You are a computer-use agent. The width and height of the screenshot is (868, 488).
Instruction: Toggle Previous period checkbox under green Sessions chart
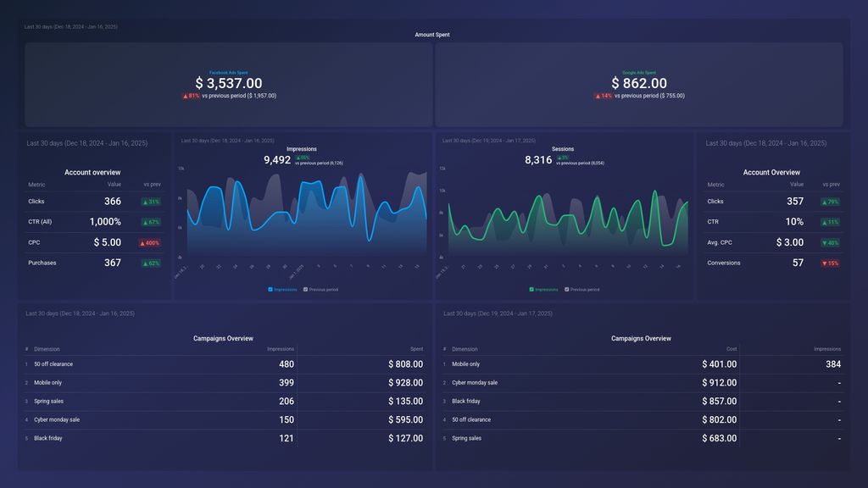(567, 290)
